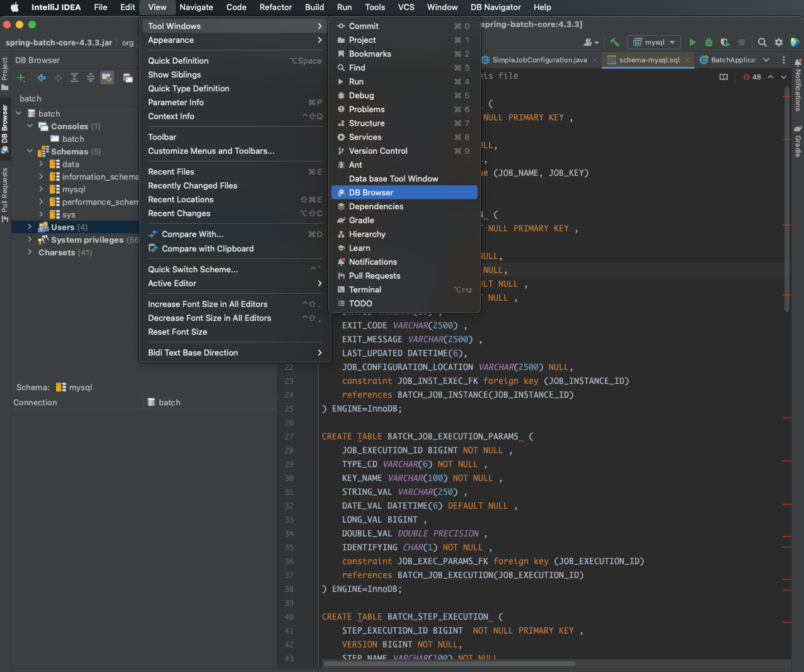Open the mysql run configuration dropdown
Image resolution: width=804 pixels, height=672 pixels.
pos(654,42)
